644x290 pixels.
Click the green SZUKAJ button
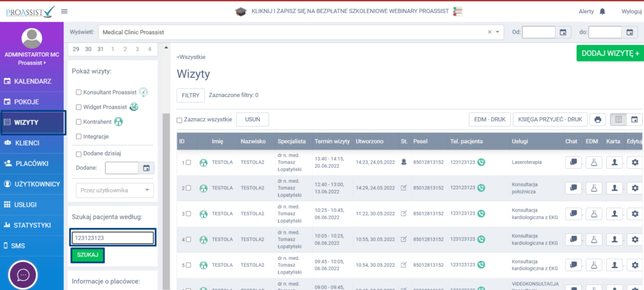coord(87,255)
